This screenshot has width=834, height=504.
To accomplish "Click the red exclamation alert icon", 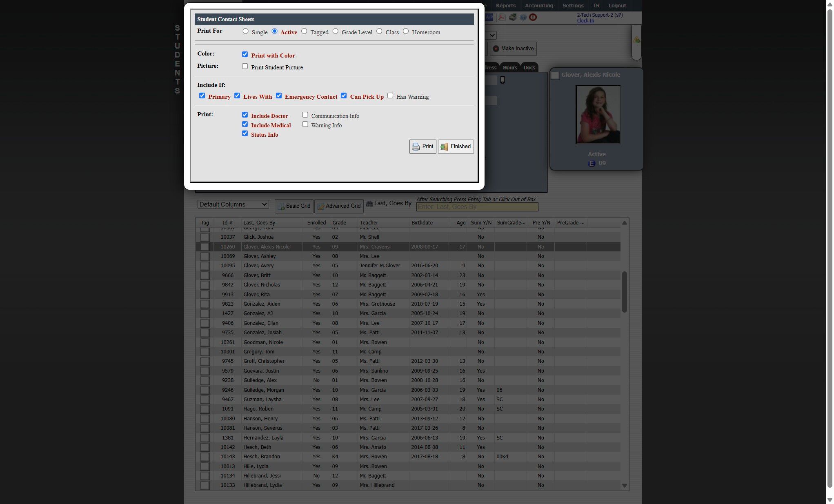I will pyautogui.click(x=533, y=17).
